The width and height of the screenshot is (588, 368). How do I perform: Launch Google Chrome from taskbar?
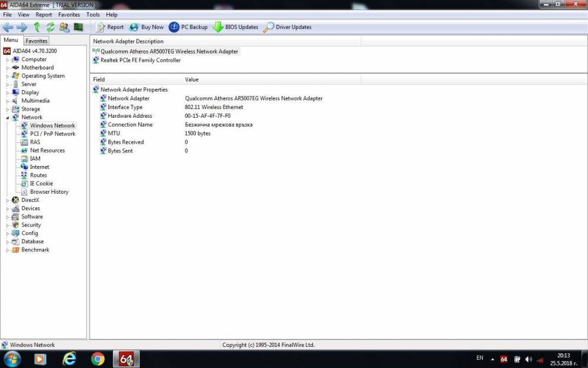pos(98,359)
